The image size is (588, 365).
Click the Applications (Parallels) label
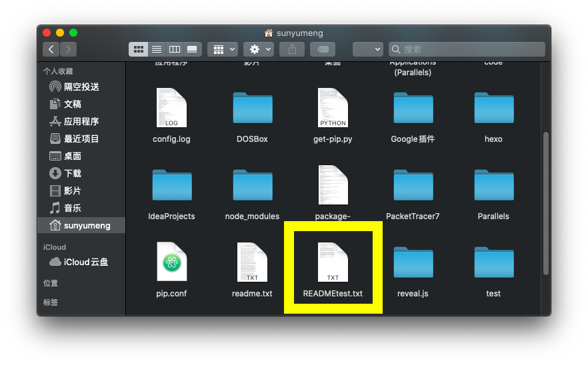coord(413,68)
